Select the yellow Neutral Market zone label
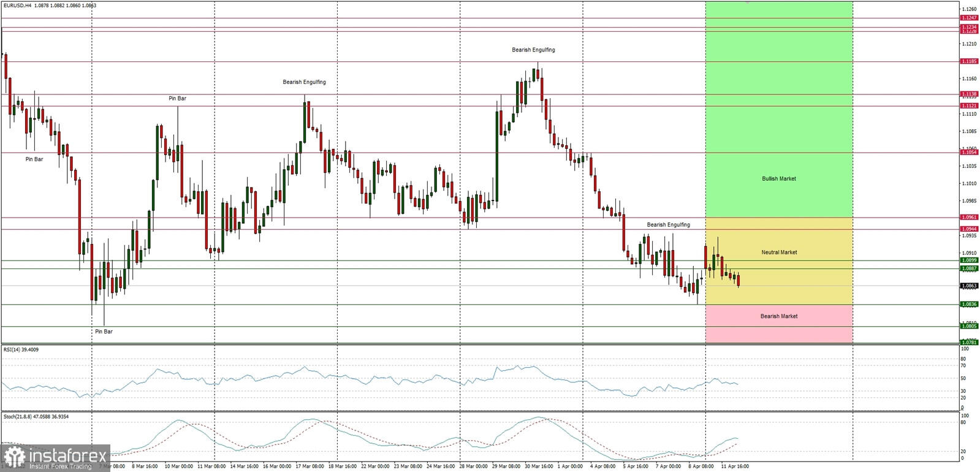The image size is (980, 472). point(779,253)
